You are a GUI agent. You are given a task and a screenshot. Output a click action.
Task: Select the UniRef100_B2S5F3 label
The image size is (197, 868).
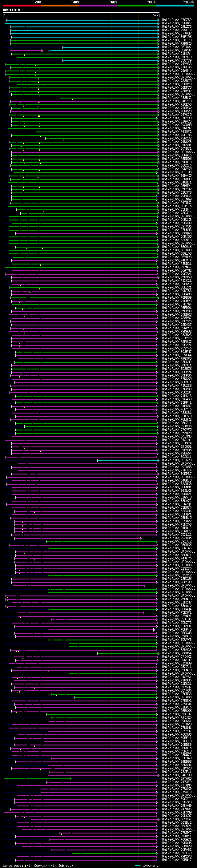[177, 240]
